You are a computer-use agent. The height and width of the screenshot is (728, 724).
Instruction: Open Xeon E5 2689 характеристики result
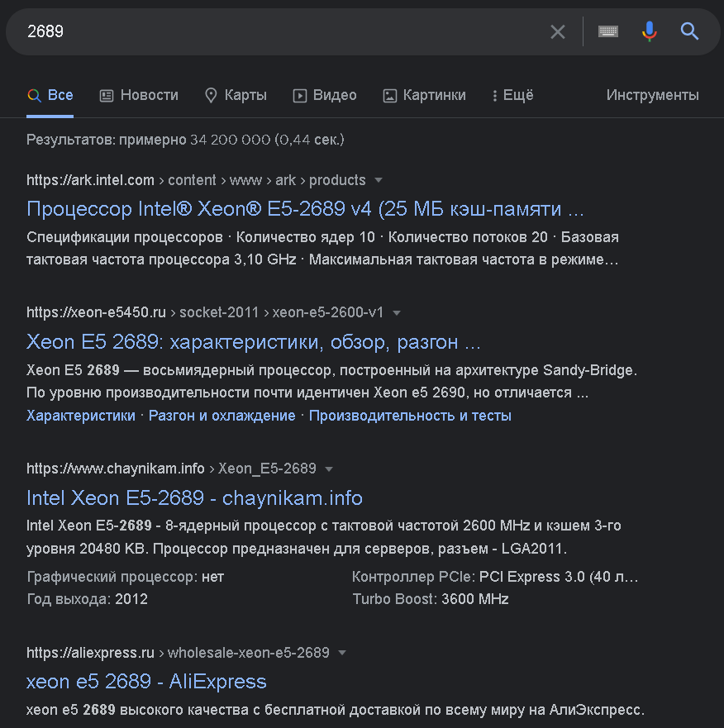coord(254,342)
